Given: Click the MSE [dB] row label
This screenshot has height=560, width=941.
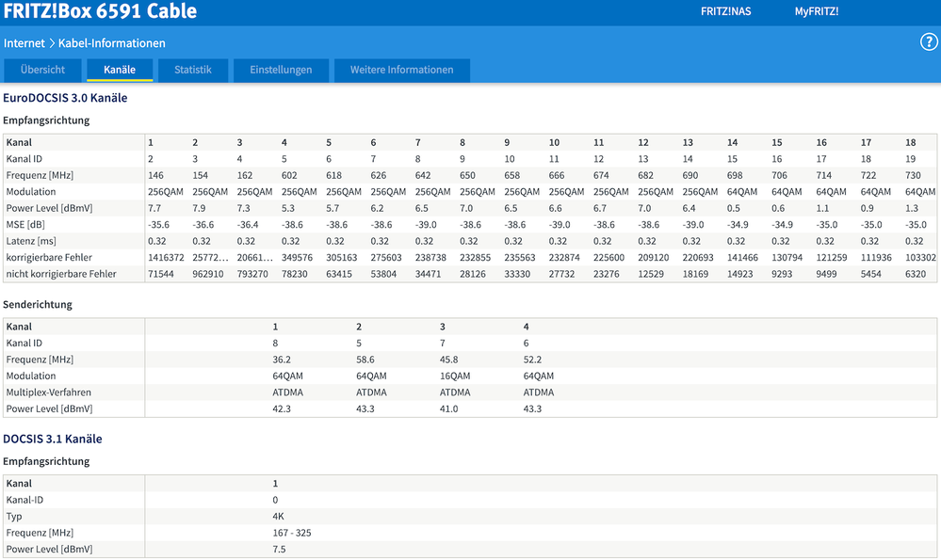Looking at the screenshot, I should tap(25, 225).
